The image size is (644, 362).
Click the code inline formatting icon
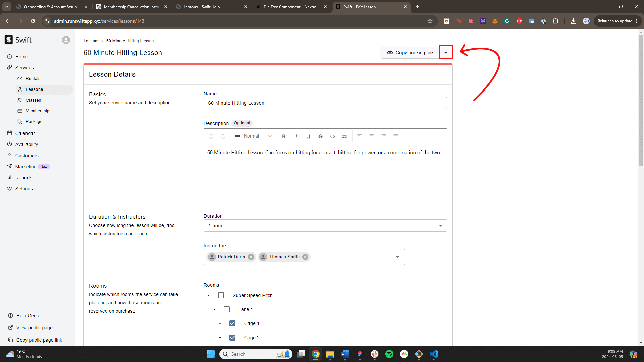coord(332,136)
